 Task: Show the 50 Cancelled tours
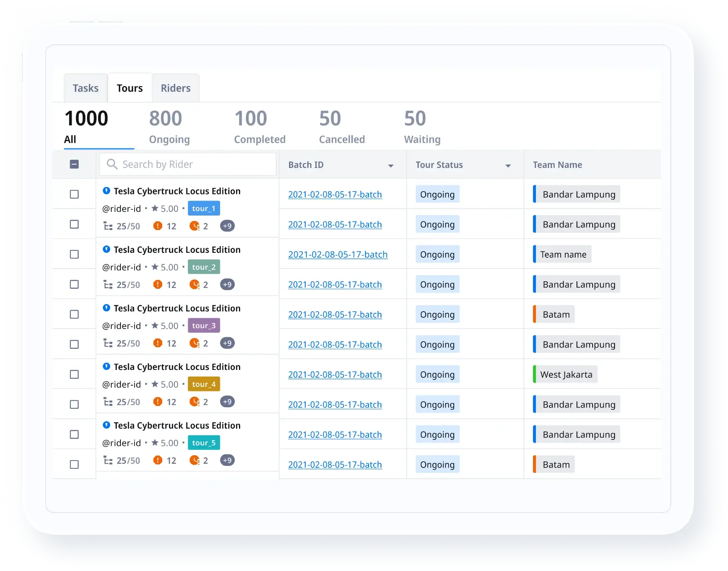point(342,127)
